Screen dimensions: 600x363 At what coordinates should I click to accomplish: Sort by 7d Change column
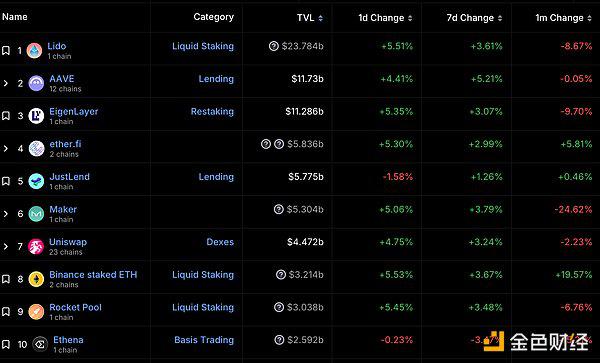474,18
